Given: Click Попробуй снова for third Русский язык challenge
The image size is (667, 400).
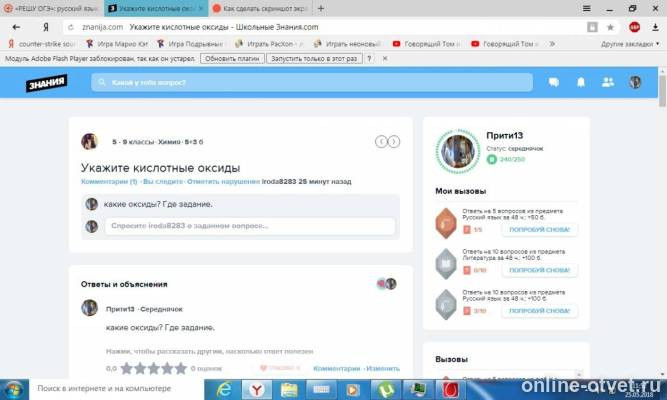Looking at the screenshot, I should [539, 311].
